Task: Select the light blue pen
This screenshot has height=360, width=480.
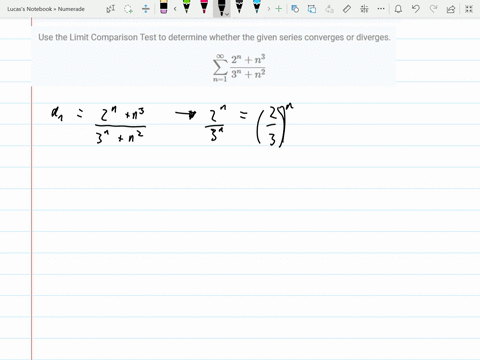Action: click(257, 7)
